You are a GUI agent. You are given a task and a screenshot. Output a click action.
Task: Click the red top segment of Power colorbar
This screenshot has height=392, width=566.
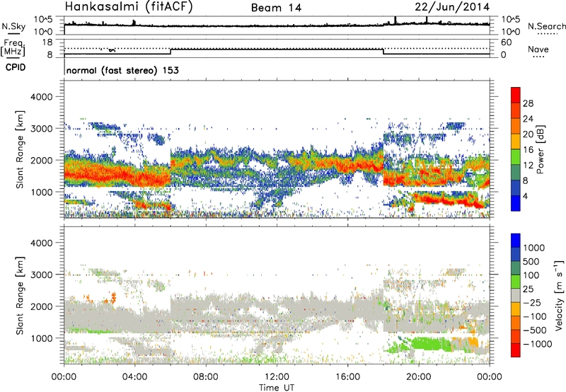(516, 95)
